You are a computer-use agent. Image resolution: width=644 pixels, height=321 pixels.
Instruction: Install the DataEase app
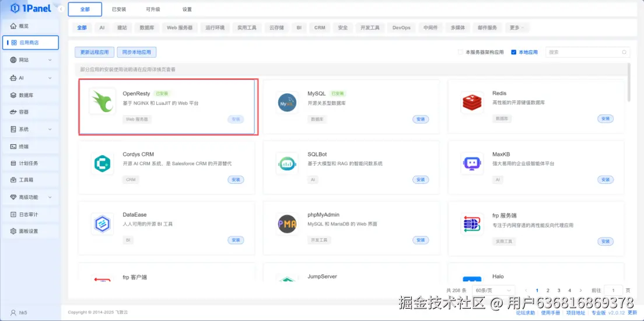(x=236, y=240)
